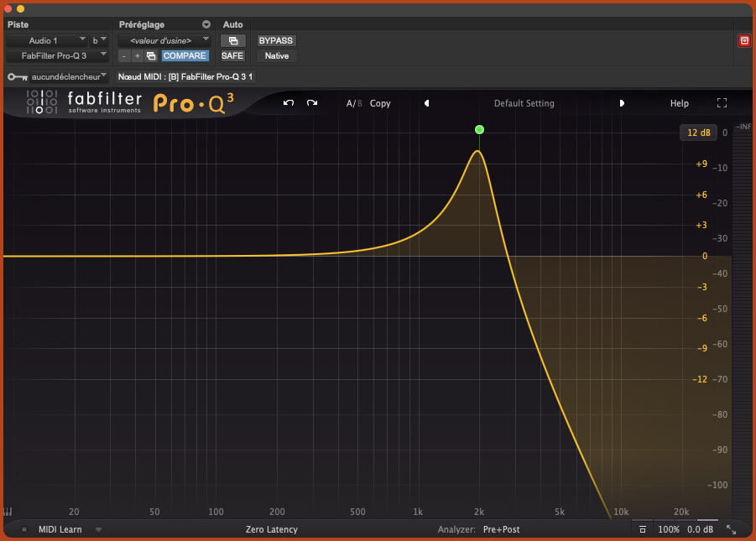The width and height of the screenshot is (756, 541).
Task: Open the automation window icon under Auto
Action: [232, 40]
